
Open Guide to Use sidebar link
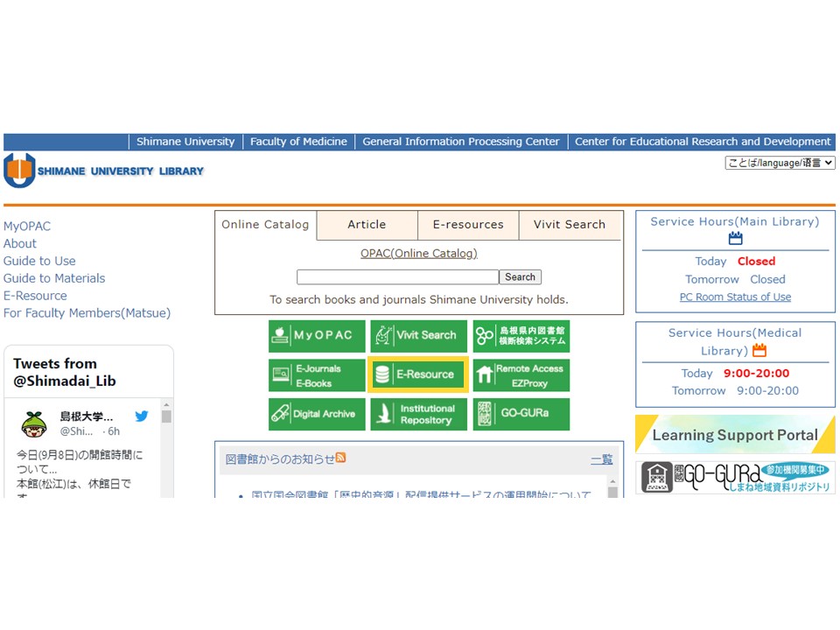(39, 261)
